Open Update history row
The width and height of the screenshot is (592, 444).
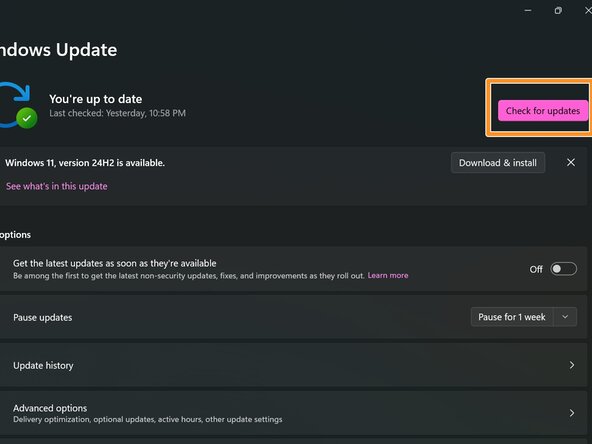pos(293,365)
